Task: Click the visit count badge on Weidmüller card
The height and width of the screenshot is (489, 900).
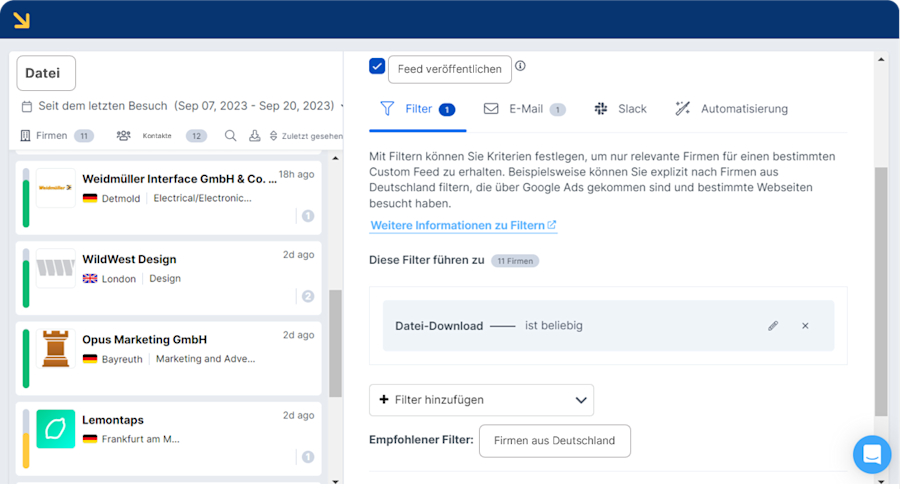Action: coord(308,216)
